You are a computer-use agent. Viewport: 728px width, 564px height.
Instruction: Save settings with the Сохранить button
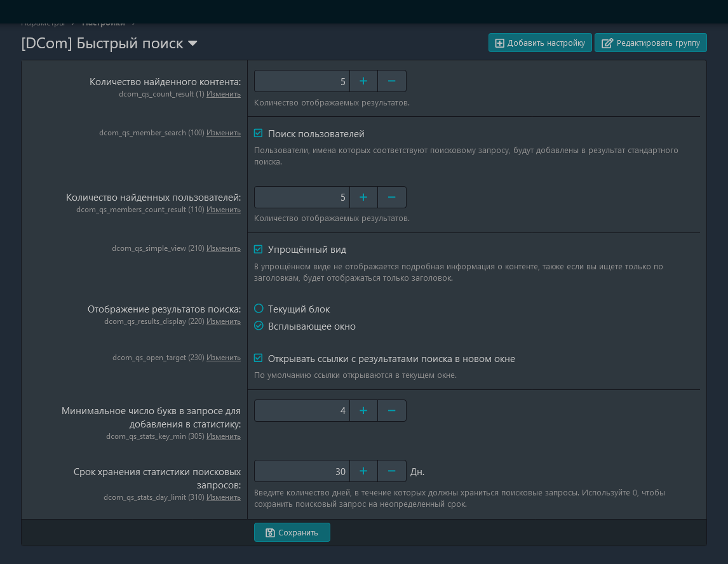(292, 532)
